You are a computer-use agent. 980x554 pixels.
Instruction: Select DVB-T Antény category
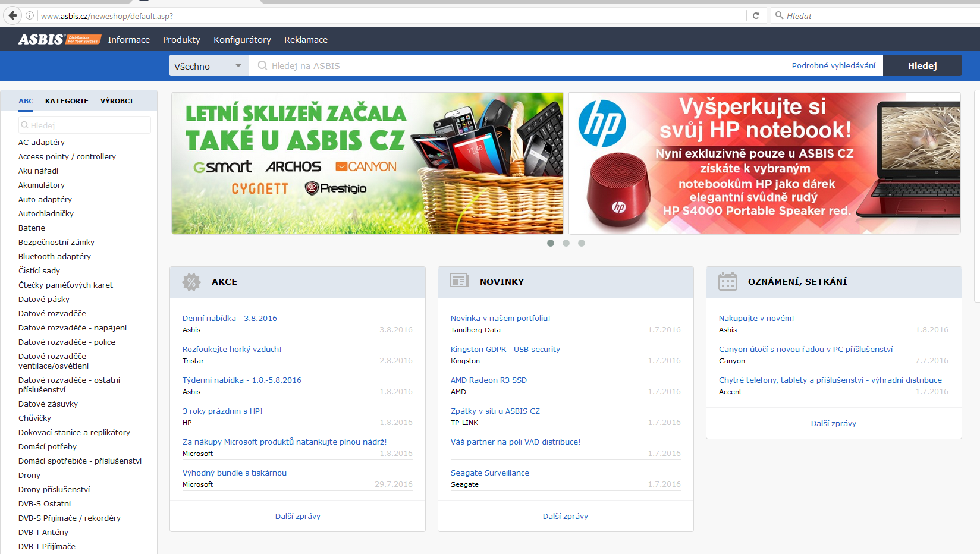(x=43, y=533)
